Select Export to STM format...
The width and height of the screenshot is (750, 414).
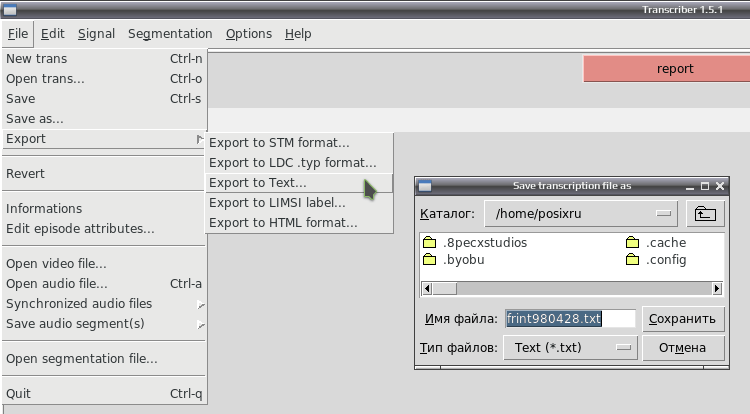[299, 143]
